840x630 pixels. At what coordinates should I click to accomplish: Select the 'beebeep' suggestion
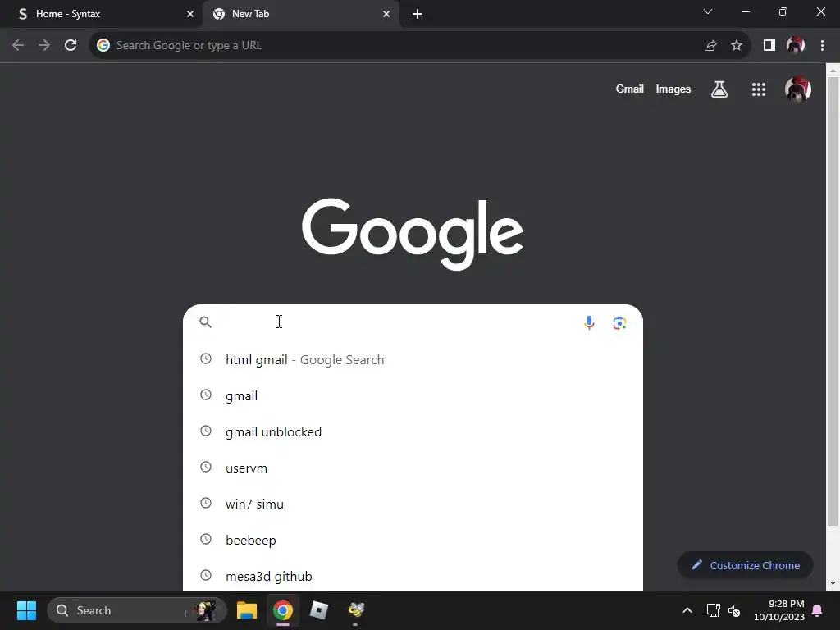[x=413, y=540]
